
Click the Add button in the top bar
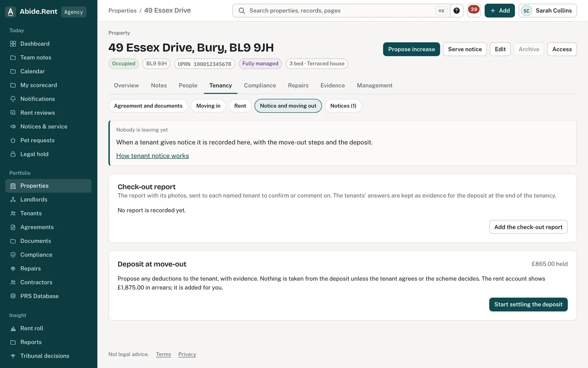(x=500, y=11)
